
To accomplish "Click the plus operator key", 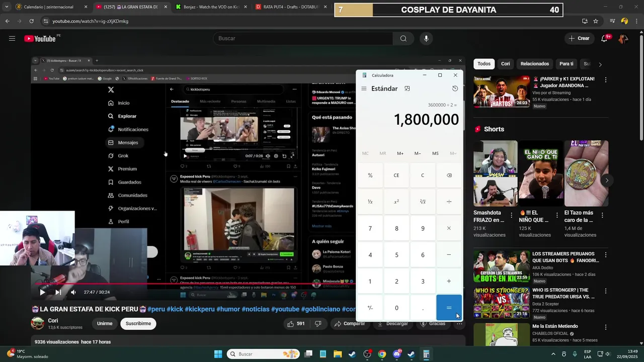I will click(x=449, y=281).
